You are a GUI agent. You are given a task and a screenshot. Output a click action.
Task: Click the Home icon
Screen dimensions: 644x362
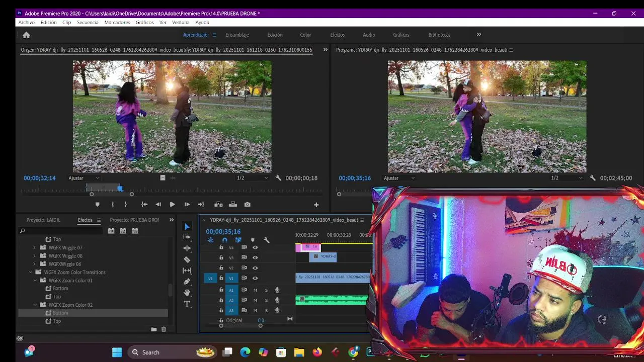click(27, 35)
